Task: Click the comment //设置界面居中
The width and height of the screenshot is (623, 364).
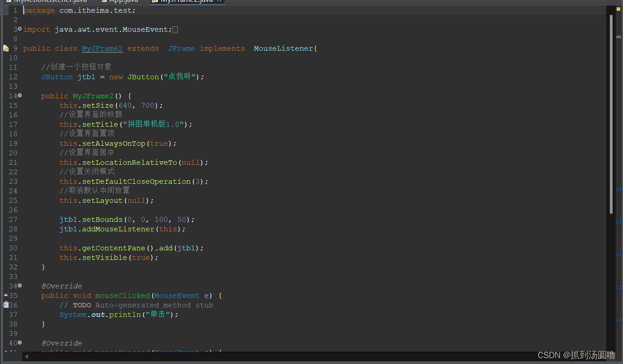Action: pos(87,153)
